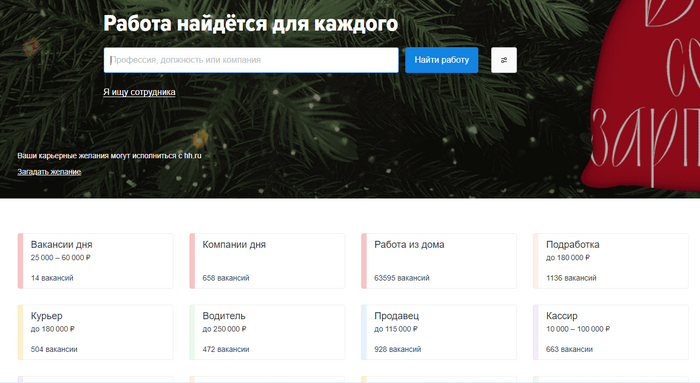Click the до 115 000 ₽ salary text
The image size is (700, 383).
396,329
